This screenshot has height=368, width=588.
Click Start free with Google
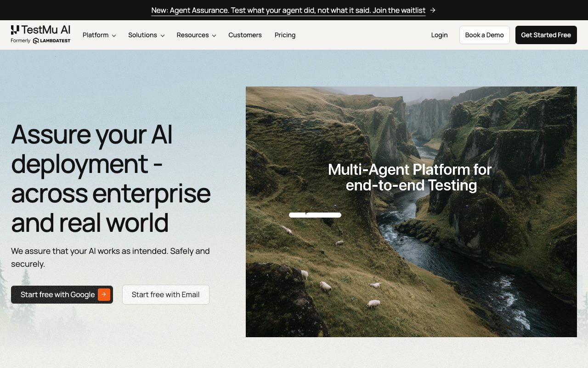[62, 294]
